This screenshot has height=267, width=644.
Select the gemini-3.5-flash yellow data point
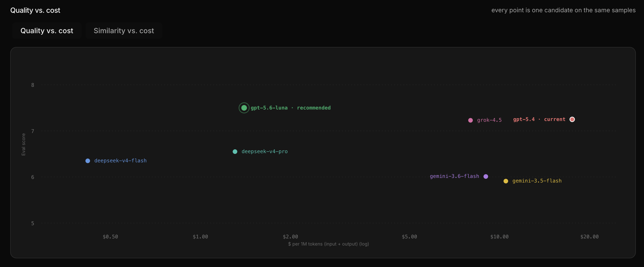506,181
